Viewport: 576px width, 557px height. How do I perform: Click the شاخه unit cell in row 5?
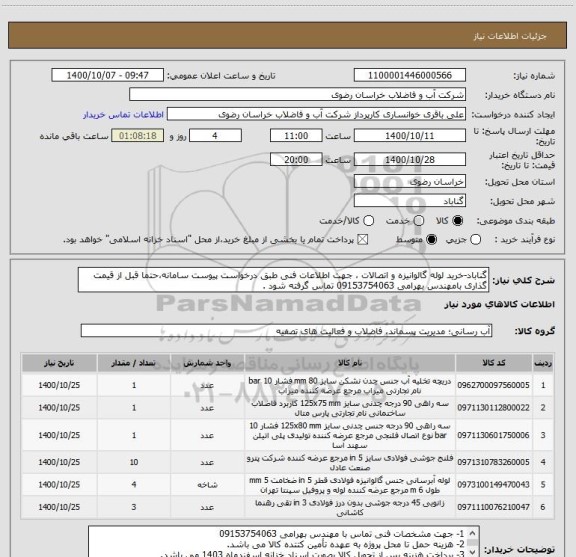tap(207, 485)
